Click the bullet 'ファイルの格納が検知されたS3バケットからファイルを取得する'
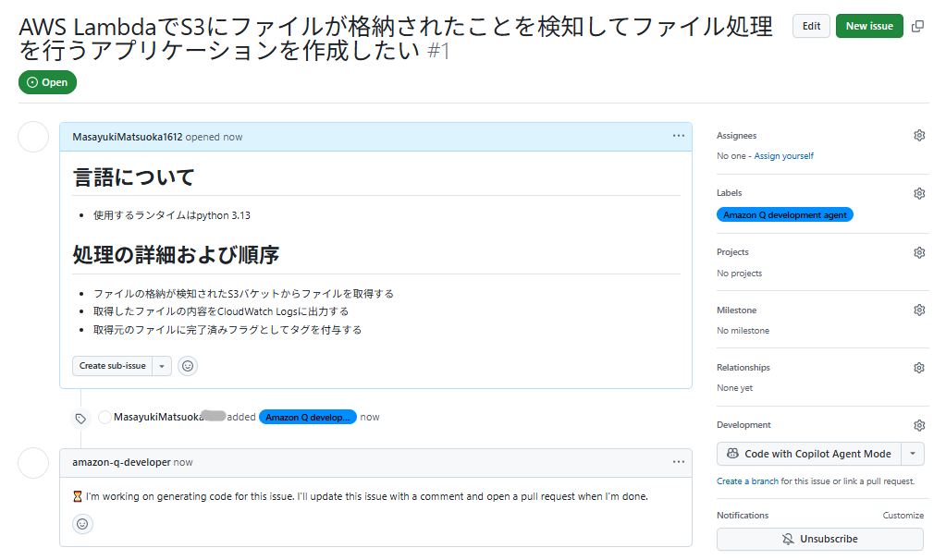The width and height of the screenshot is (946, 560). pyautogui.click(x=243, y=294)
